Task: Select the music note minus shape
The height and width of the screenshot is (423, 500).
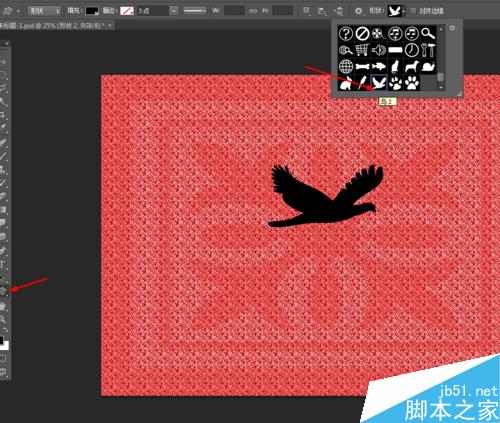Action: pos(412,33)
